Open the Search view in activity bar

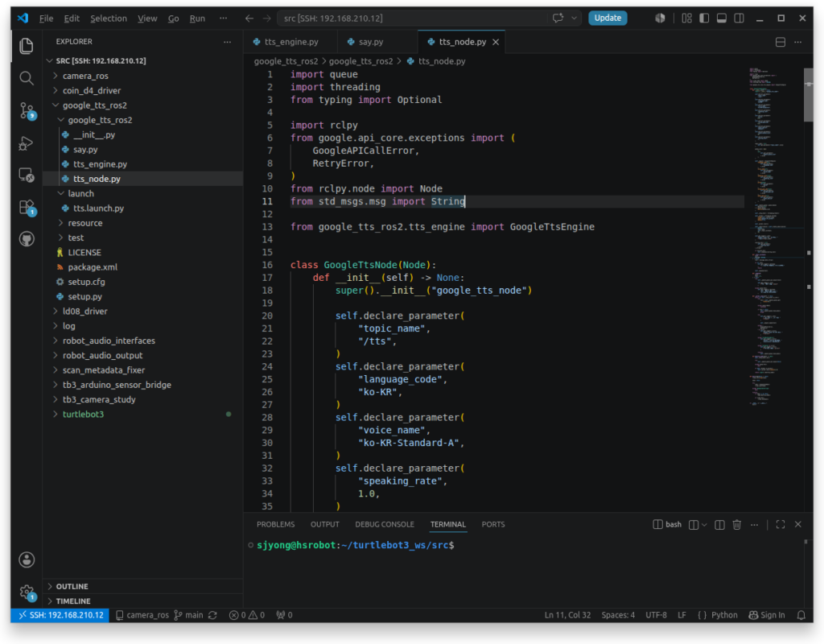tap(27, 78)
